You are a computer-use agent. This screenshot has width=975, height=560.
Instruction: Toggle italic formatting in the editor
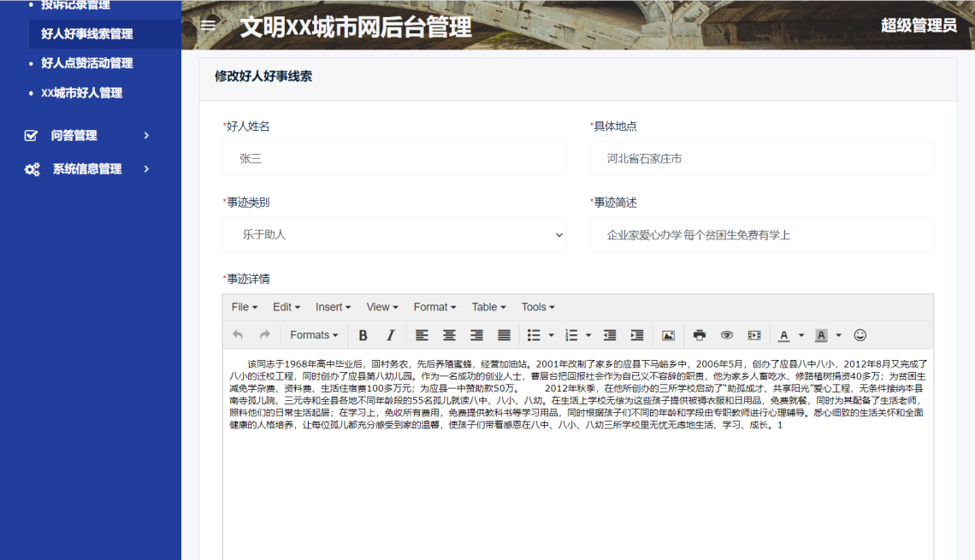(x=389, y=335)
